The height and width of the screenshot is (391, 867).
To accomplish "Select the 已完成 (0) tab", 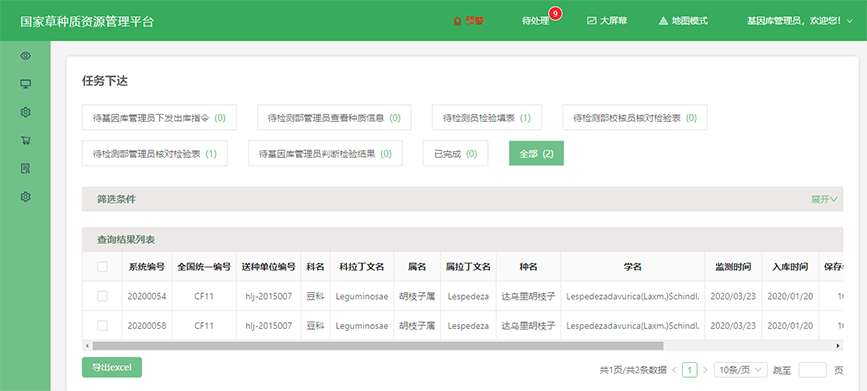I will pyautogui.click(x=456, y=154).
